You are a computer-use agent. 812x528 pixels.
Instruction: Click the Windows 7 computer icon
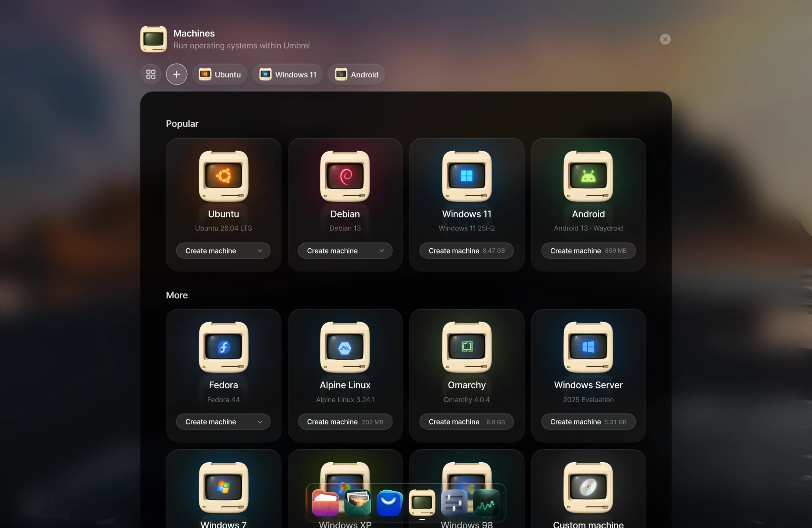[x=224, y=487]
